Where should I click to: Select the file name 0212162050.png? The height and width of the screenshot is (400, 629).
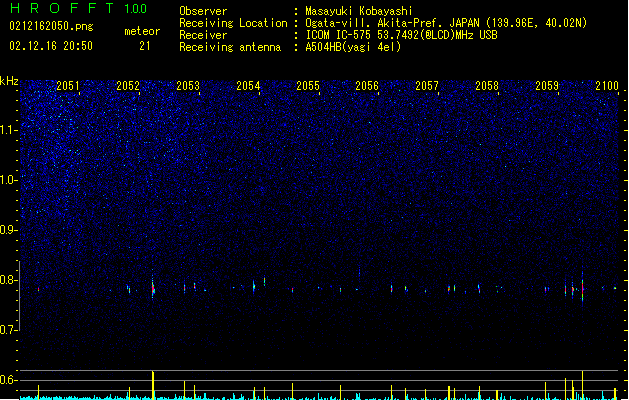(51, 26)
